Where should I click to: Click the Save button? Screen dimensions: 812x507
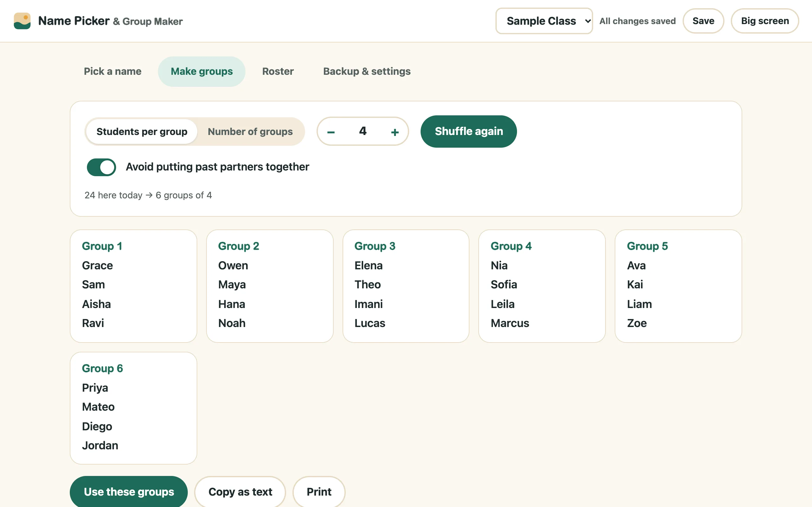(703, 21)
